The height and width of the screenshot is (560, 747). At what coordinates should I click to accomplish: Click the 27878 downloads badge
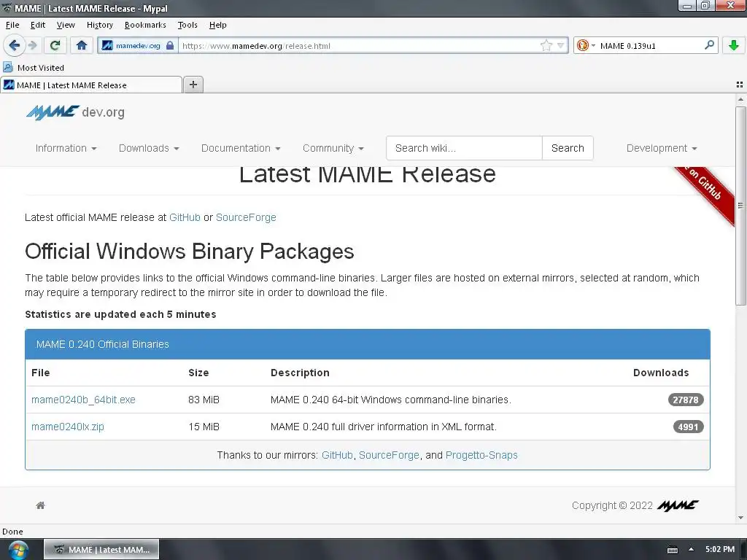686,400
